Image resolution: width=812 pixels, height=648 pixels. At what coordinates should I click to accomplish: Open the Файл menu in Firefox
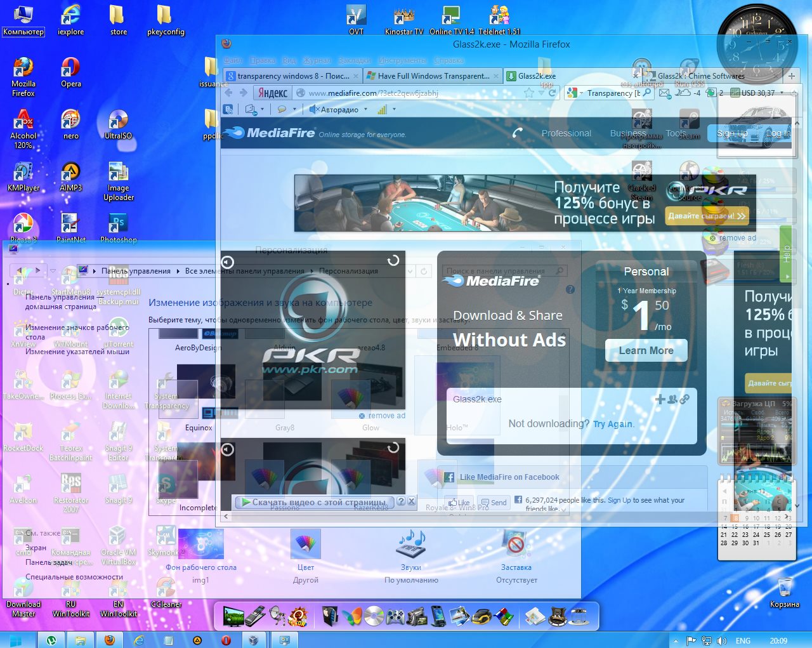(x=233, y=60)
